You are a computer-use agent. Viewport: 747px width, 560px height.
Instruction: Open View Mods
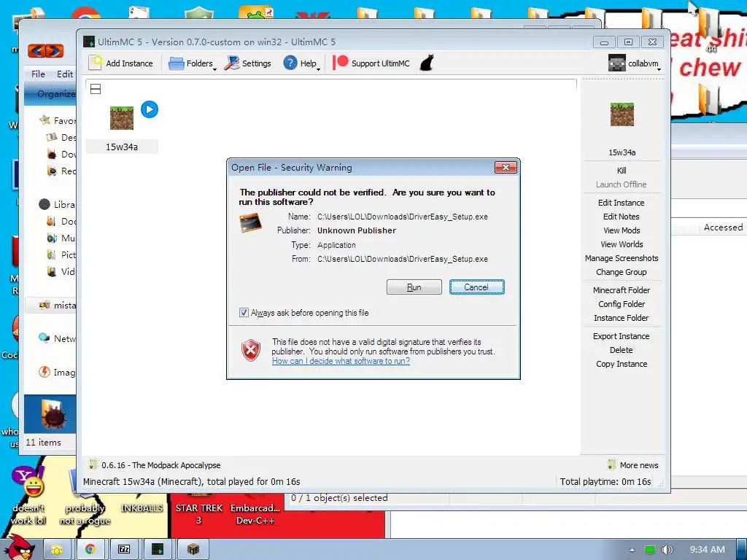tap(622, 230)
